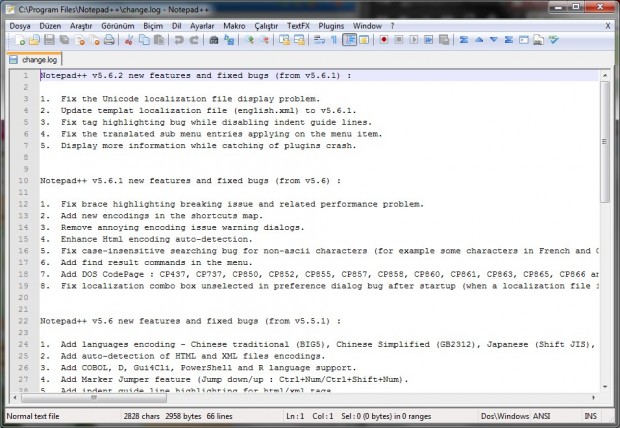Zoom out using the toolbar icon
The height and width of the screenshot is (428, 620).
pos(264,40)
